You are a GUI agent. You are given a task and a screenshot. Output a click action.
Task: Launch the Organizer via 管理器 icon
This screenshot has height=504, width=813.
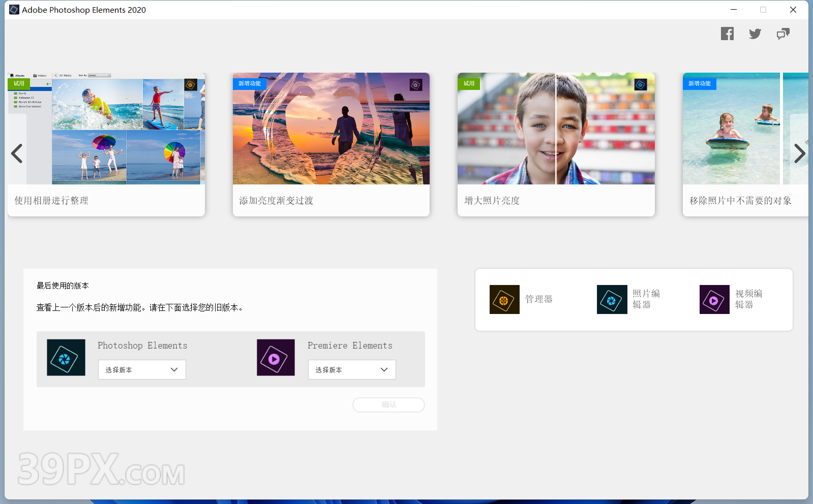[504, 299]
